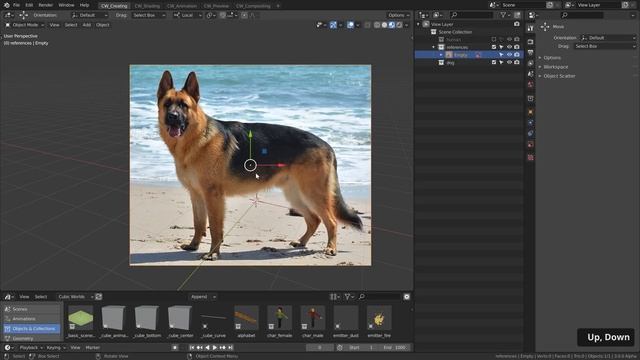Open the Append import method dropdown
This screenshot has width=640, height=360.
(203, 297)
